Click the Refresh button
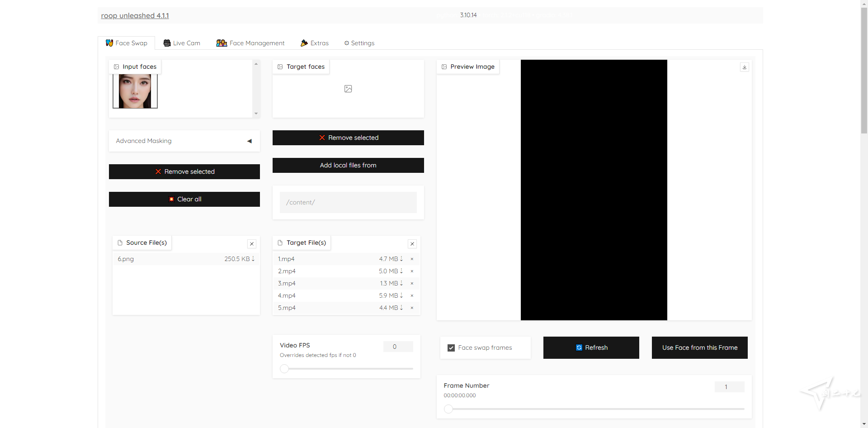868x428 pixels. [x=590, y=347]
